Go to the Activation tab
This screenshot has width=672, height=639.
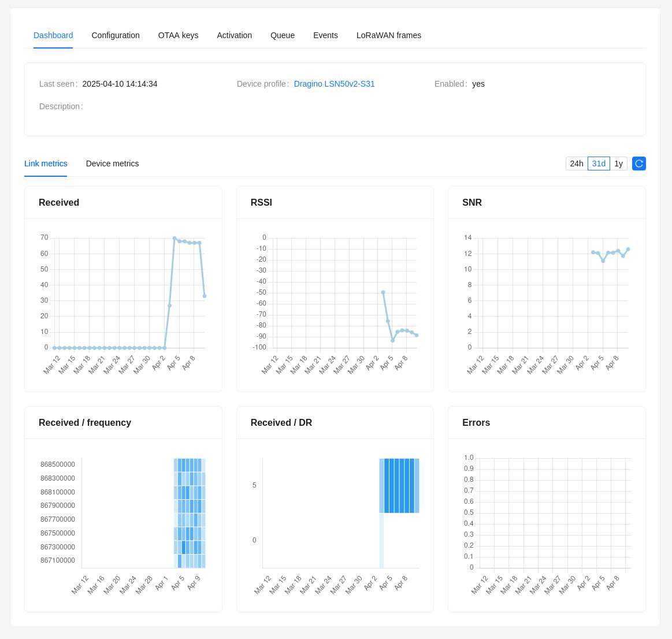click(235, 35)
